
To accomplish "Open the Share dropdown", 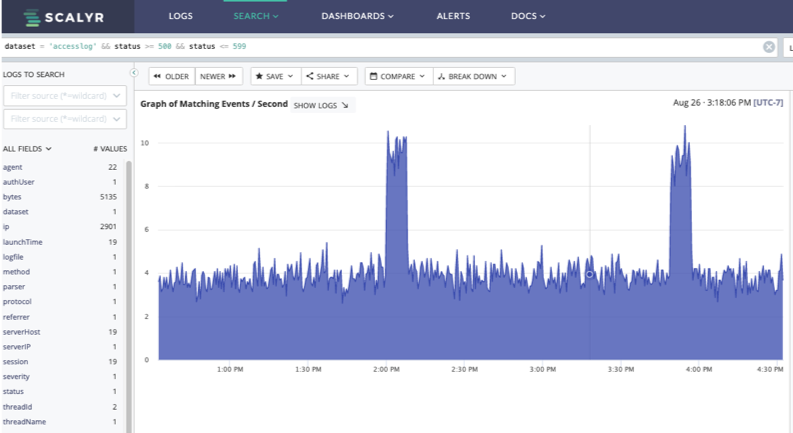I will [327, 76].
